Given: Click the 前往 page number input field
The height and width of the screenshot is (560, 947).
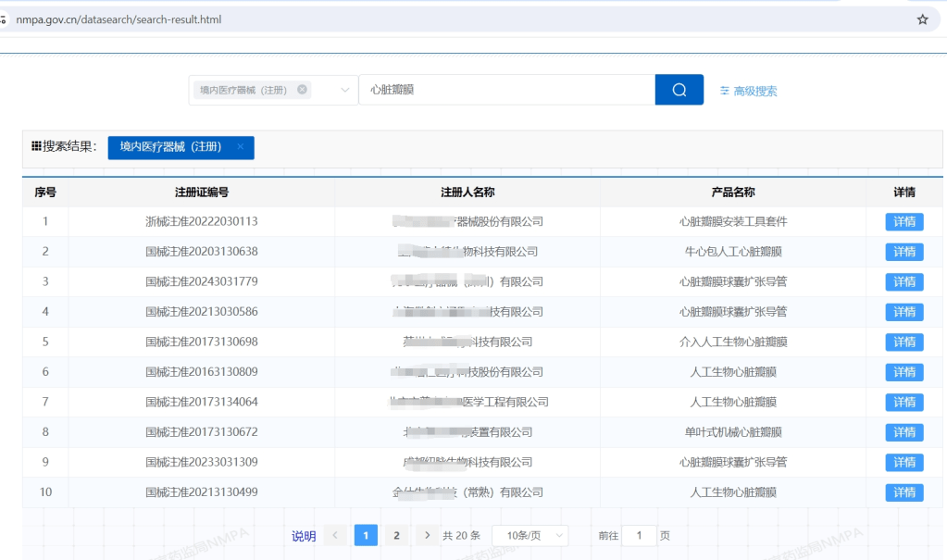Looking at the screenshot, I should (639, 536).
